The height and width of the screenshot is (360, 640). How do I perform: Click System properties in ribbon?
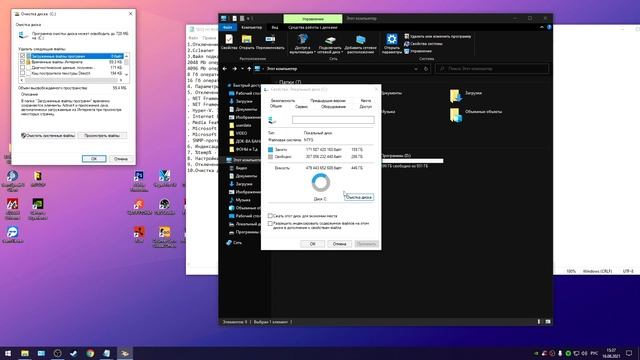tap(423, 44)
